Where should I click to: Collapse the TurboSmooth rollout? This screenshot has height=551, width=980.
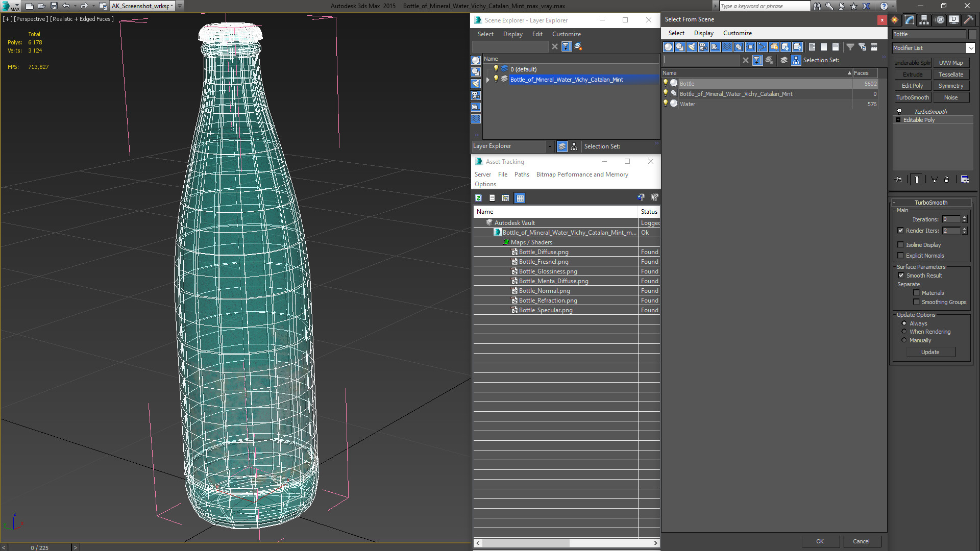point(894,203)
